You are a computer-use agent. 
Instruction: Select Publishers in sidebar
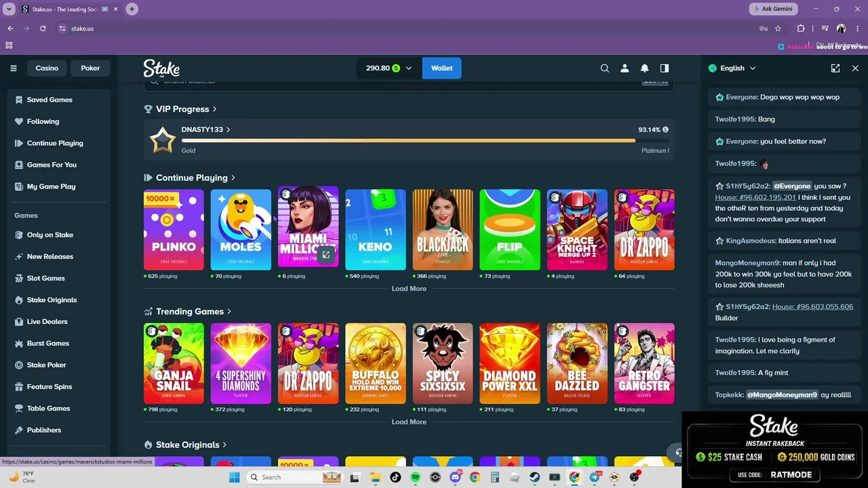click(x=43, y=430)
